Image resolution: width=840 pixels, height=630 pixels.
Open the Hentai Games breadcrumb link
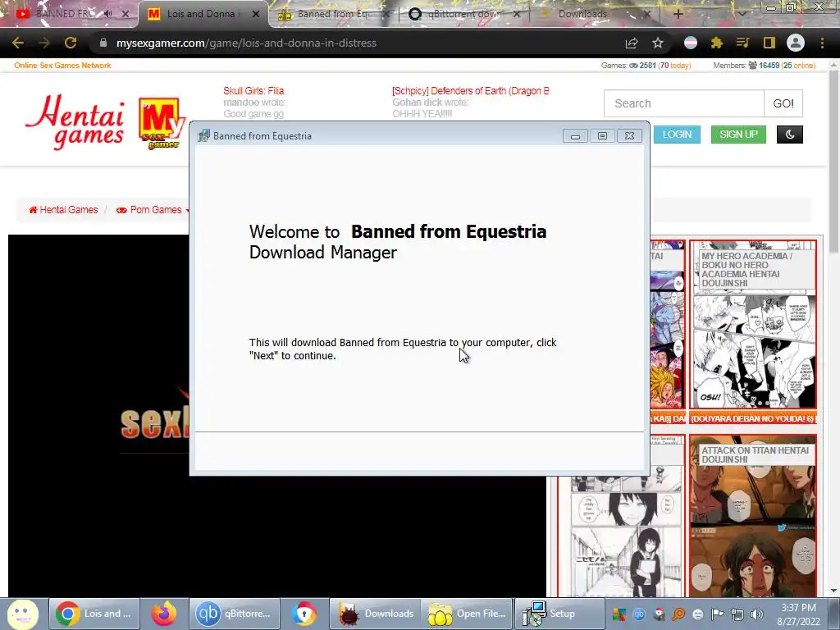pos(63,210)
